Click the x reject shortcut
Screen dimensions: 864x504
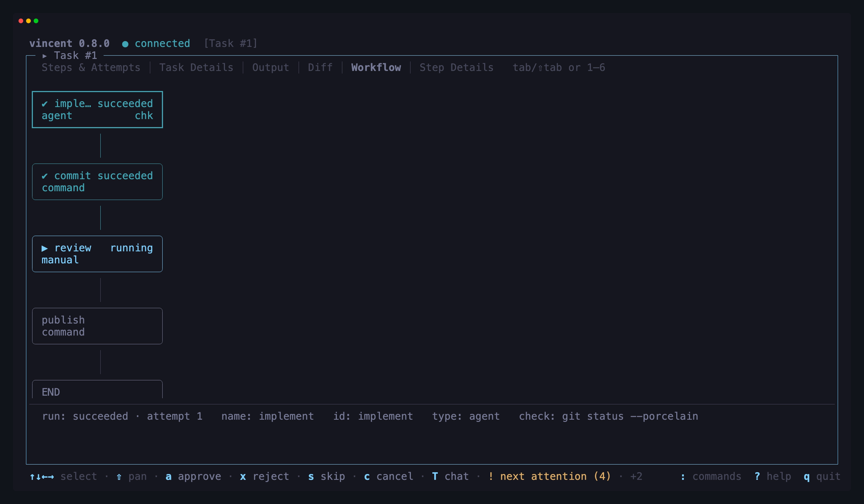[x=265, y=477]
